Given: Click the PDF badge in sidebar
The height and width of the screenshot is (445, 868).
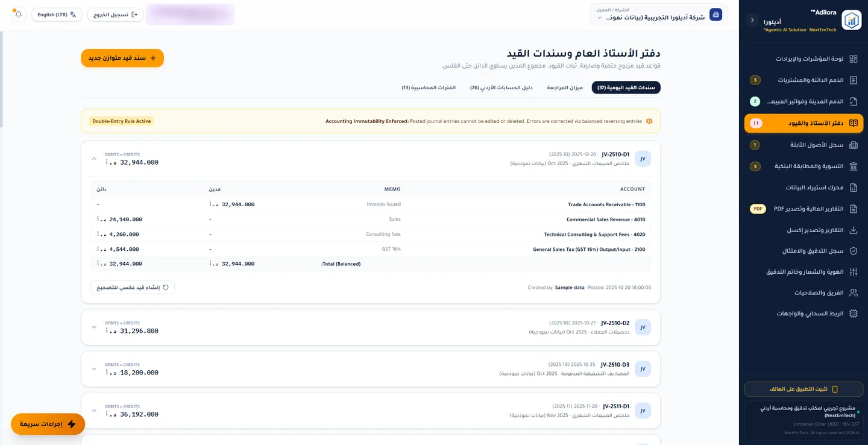Looking at the screenshot, I should point(758,209).
